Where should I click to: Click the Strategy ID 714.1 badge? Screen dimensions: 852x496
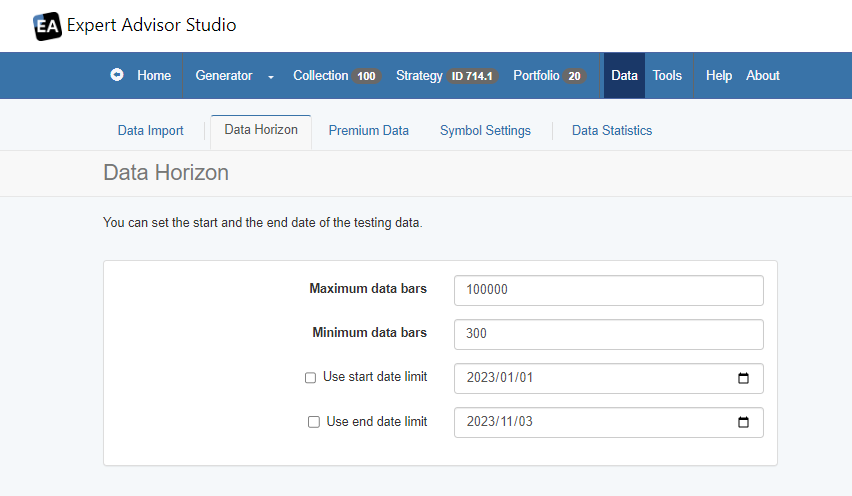tap(472, 76)
